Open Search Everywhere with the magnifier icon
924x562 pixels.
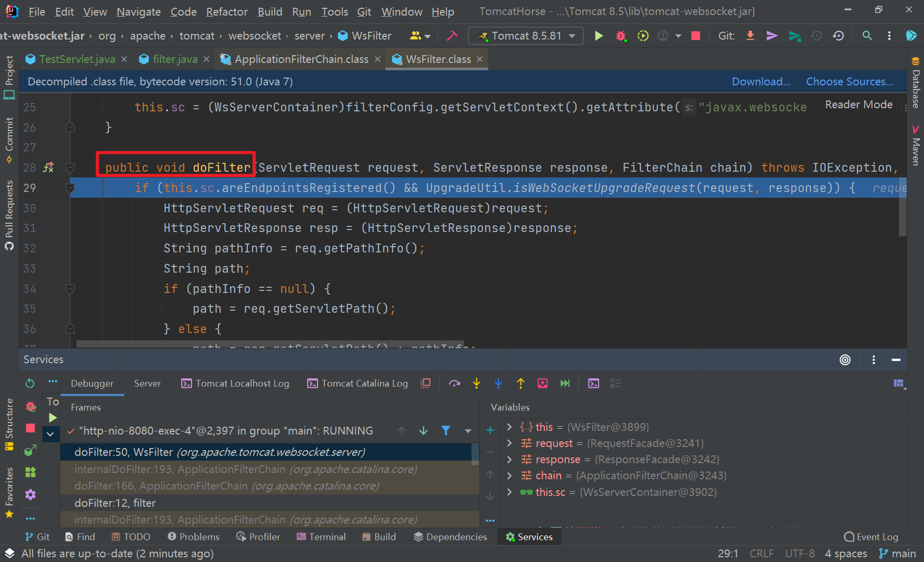point(867,35)
